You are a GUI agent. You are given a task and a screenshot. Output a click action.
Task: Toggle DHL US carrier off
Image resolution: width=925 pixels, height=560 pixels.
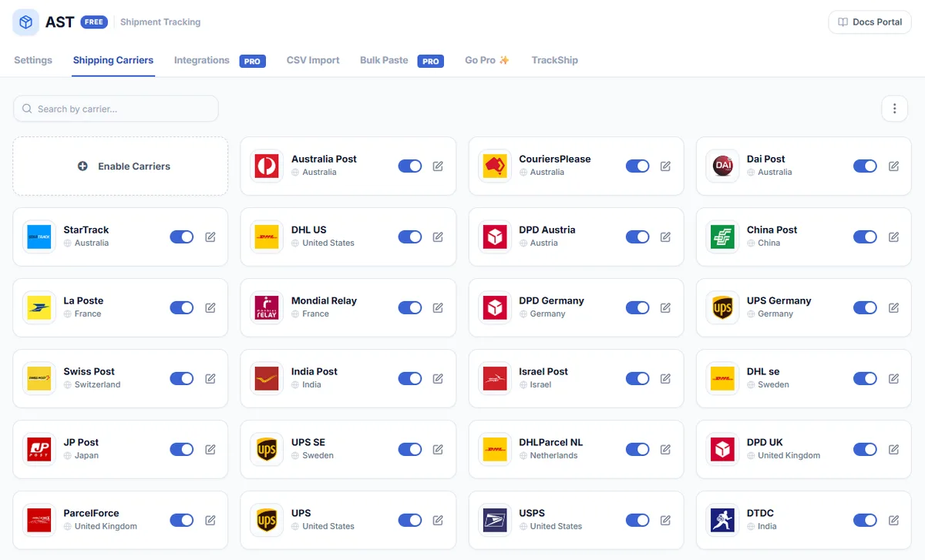410,236
